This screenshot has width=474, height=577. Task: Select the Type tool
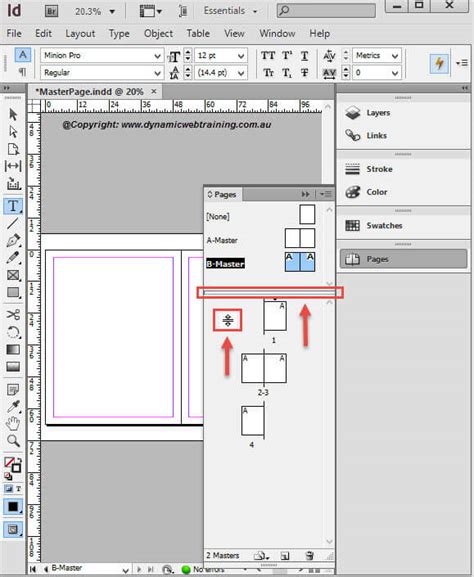(x=13, y=206)
